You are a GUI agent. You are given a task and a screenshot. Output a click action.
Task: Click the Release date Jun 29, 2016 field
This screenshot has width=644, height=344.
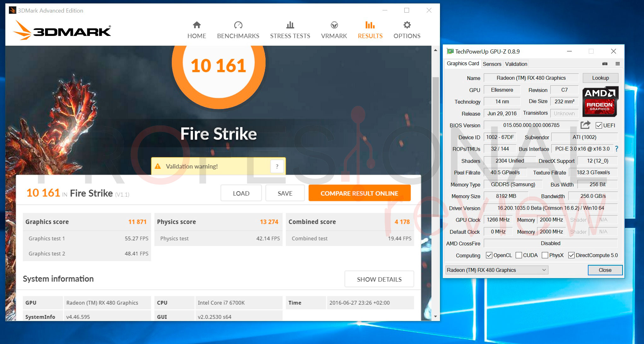[502, 113]
